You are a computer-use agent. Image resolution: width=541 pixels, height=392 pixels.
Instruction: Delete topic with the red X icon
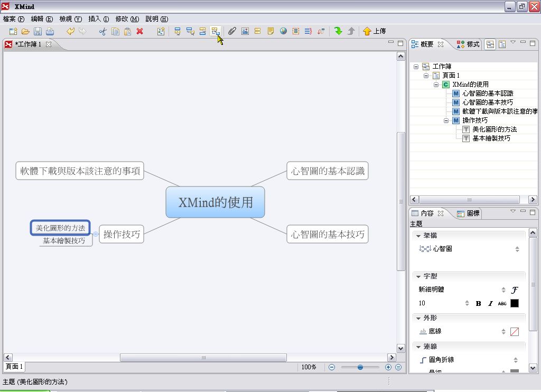[139, 31]
